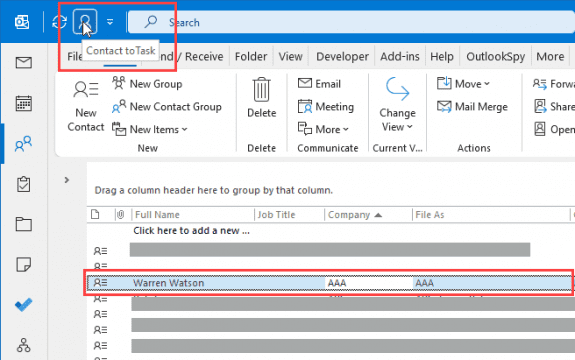Viewport: 575px width, 360px height.
Task: Expand the Move dropdown
Action: coord(464,84)
